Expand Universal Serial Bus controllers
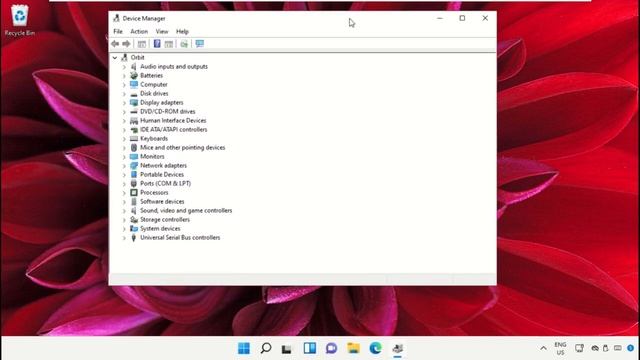The width and height of the screenshot is (640, 360). 124,238
